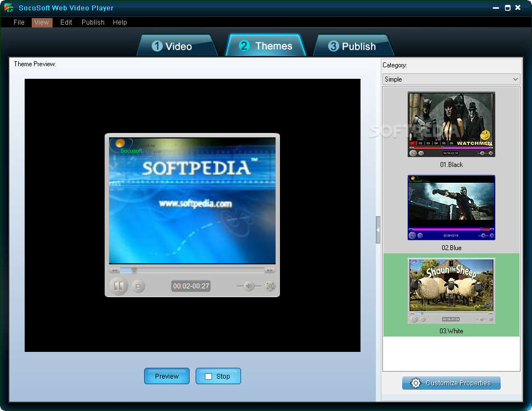Screen dimensions: 532x411
Task: Maximize the SocuSoft window
Action: pos(507,8)
